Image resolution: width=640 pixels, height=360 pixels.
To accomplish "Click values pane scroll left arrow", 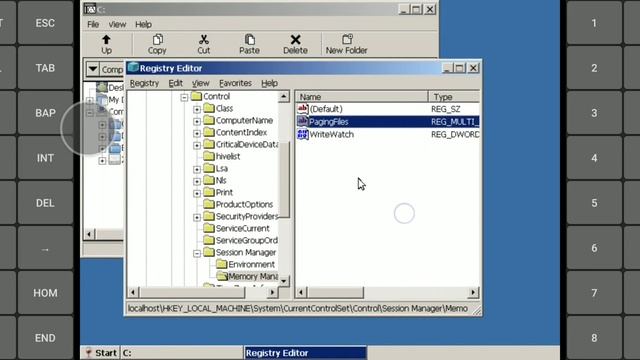I will point(301,292).
